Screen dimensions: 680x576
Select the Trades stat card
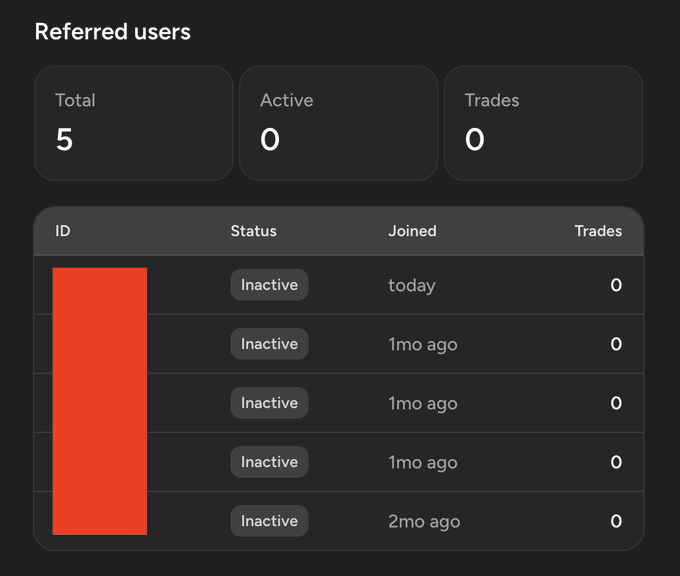click(x=543, y=123)
